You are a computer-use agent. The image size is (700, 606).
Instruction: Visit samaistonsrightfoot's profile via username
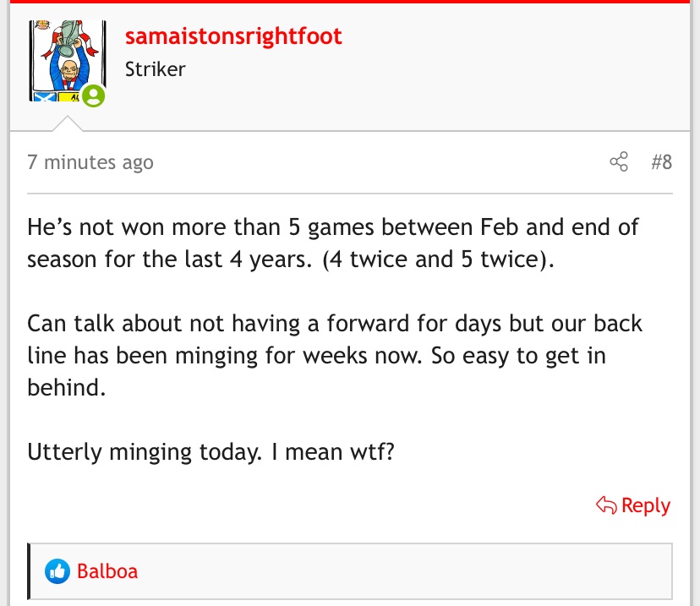coord(233,37)
